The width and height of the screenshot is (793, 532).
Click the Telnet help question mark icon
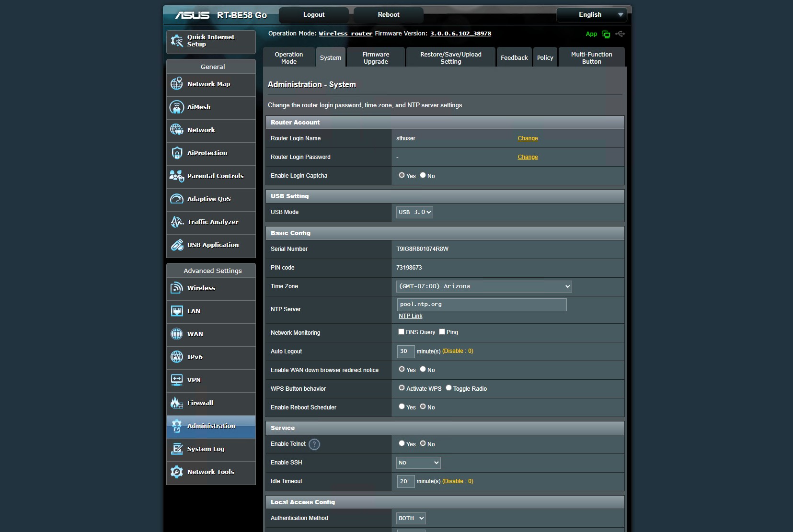[314, 444]
